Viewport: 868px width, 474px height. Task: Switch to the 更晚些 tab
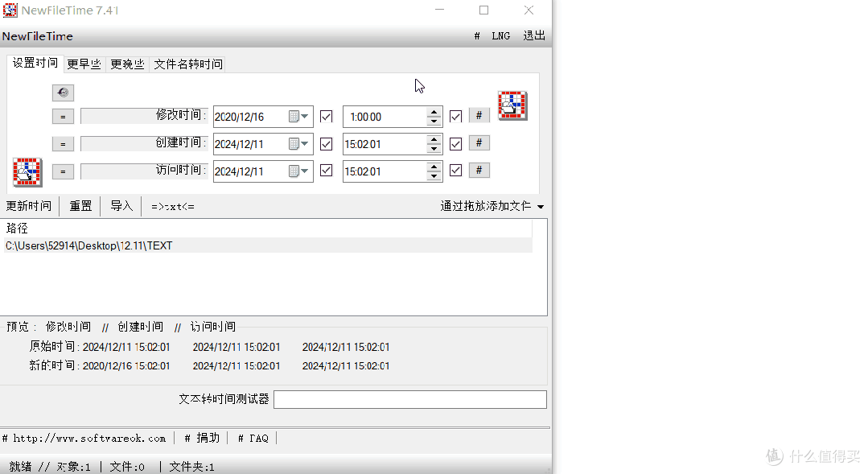[127, 64]
